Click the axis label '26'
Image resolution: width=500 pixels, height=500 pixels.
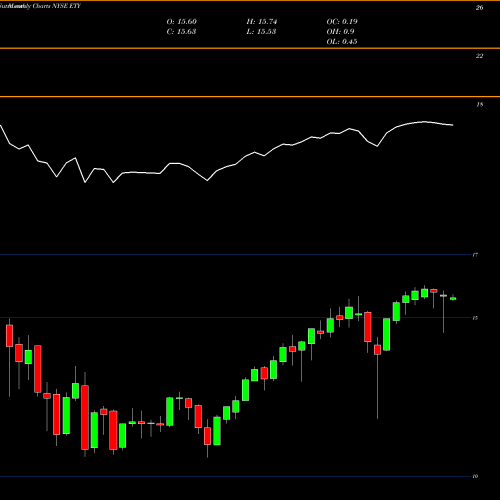click(x=479, y=8)
